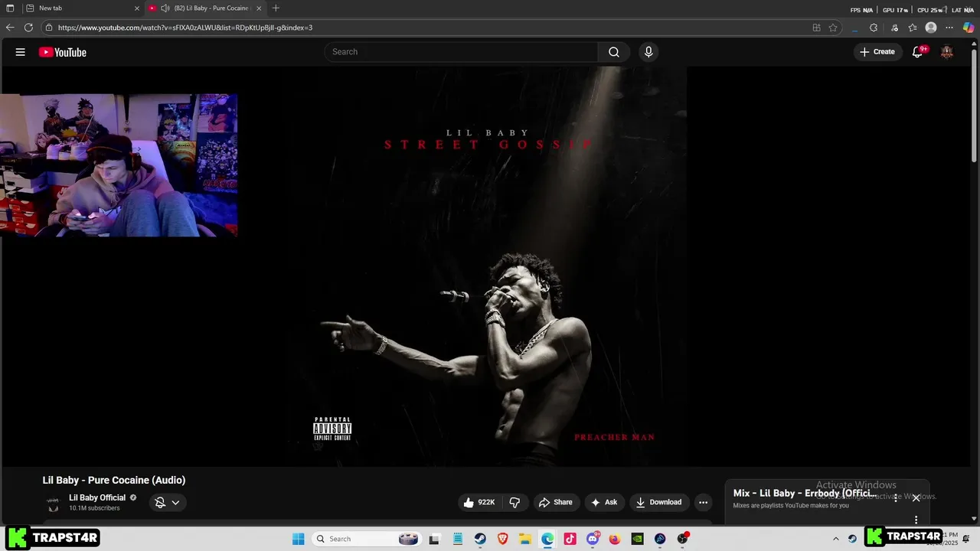Open TikTok from taskbar
980x551 pixels.
[x=570, y=539]
